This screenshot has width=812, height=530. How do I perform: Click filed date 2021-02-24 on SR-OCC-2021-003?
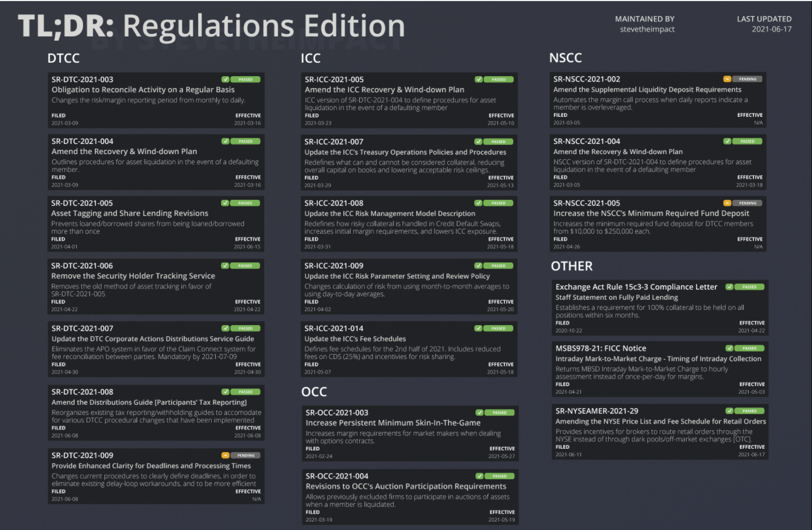point(319,456)
